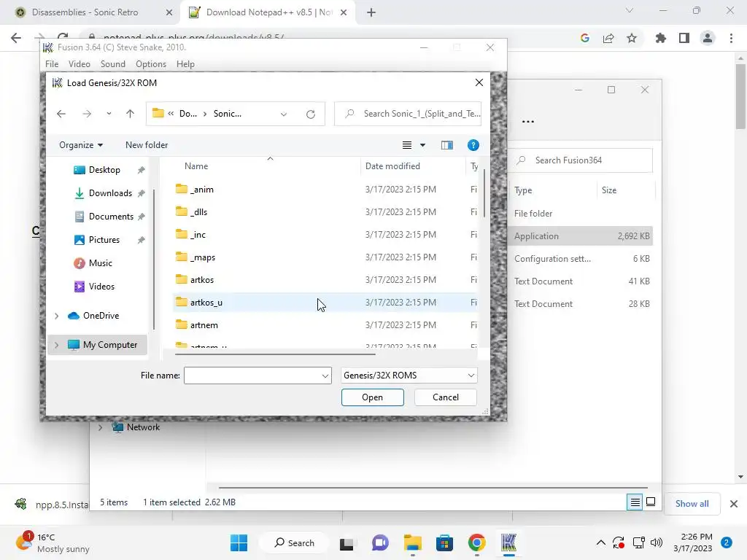747x560 pixels.
Task: Open the Genesis/32X ROMS file type dropdown
Action: [409, 376]
